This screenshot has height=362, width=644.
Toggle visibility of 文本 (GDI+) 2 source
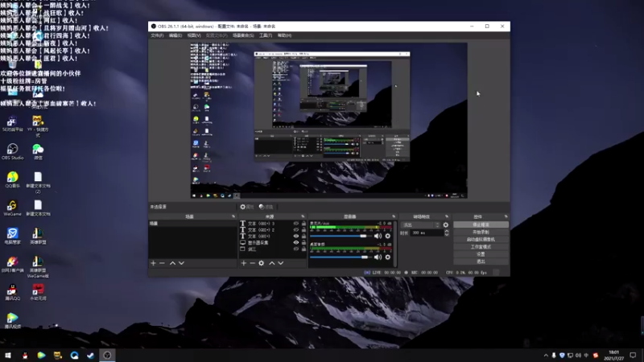coord(295,230)
